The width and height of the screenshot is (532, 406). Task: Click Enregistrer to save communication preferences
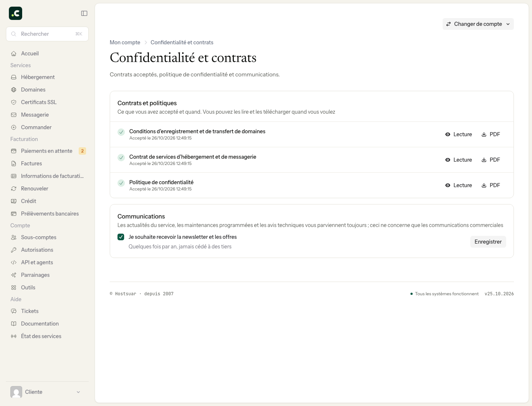(488, 242)
